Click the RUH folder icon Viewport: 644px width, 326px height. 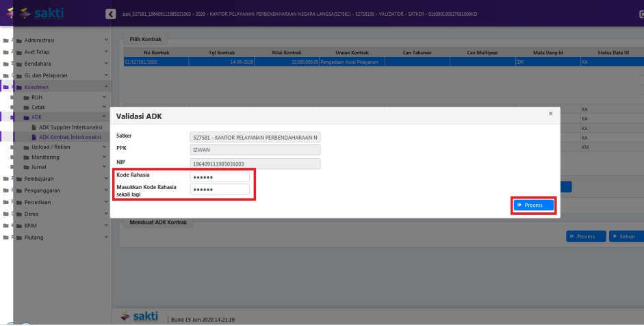coord(27,97)
